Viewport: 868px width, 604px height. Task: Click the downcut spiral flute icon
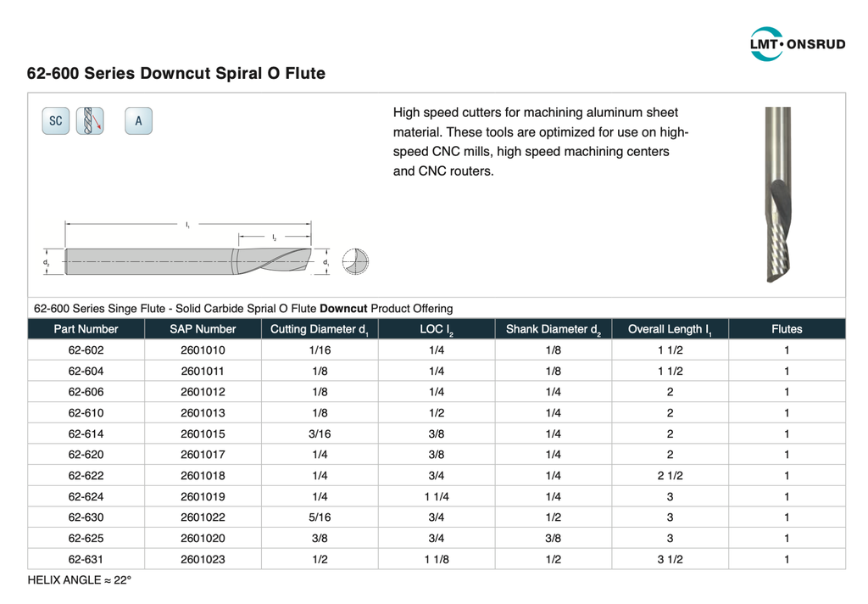point(90,121)
